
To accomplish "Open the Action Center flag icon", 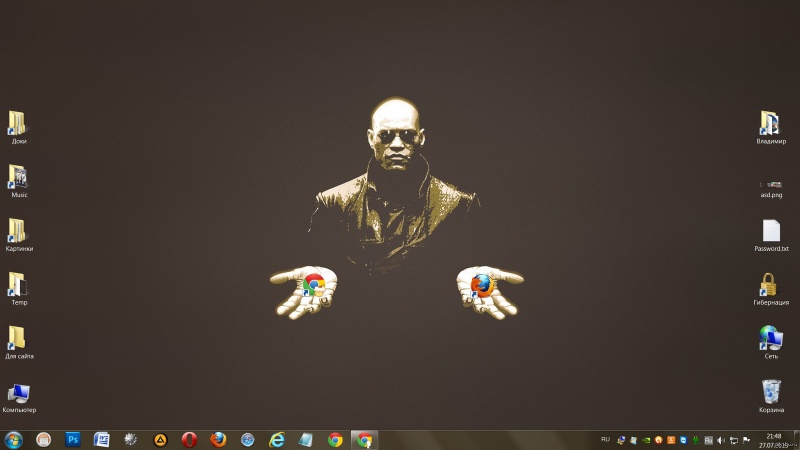I will [746, 440].
